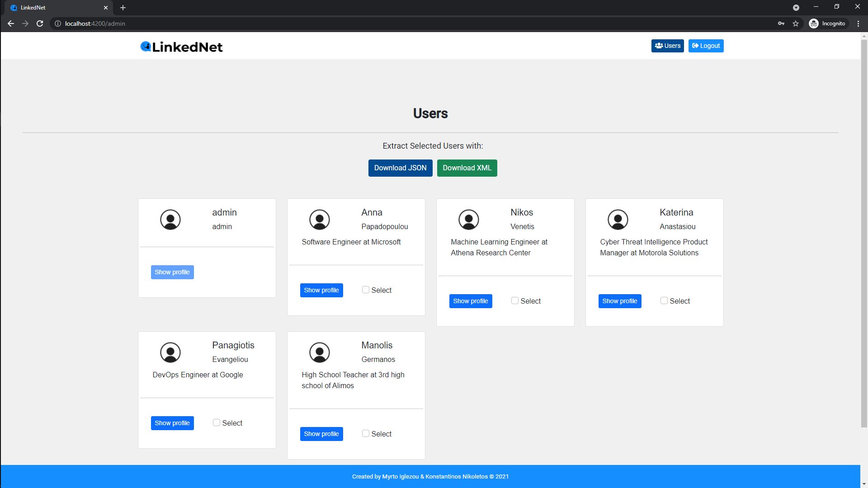
Task: Select Anna Papadopoulou's checkbox
Action: [x=366, y=290]
